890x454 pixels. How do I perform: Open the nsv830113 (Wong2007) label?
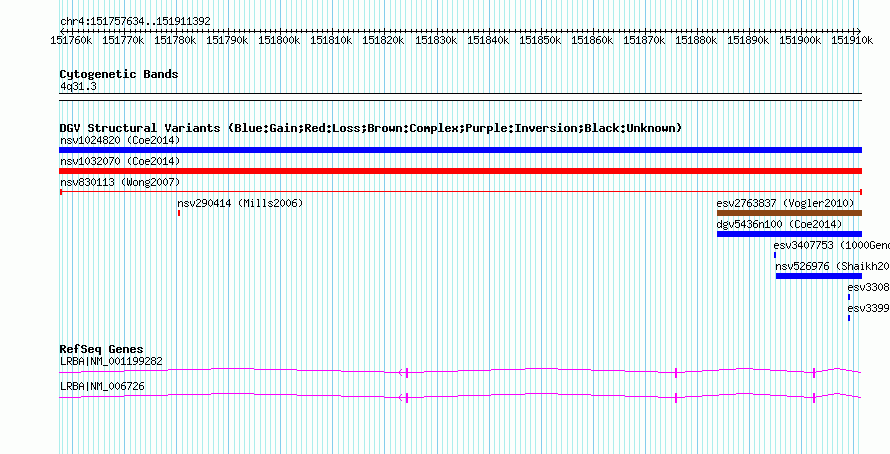[120, 182]
